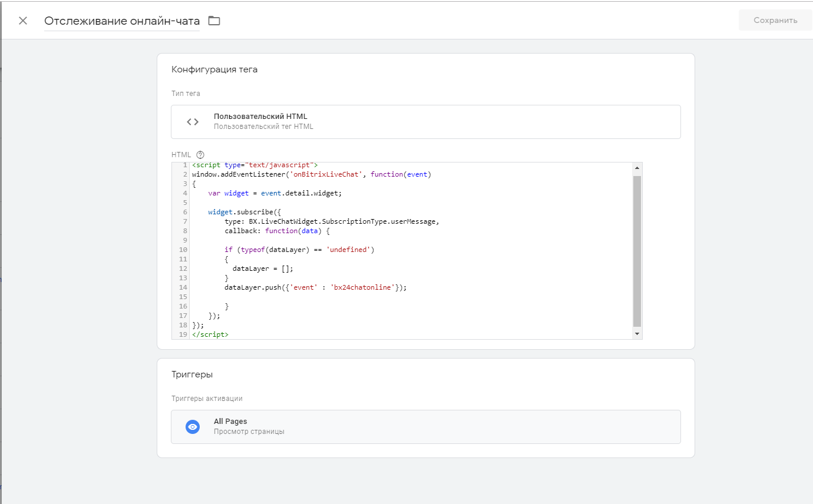The image size is (813, 504).
Task: Click 'Пользовательский тег HTML' description text
Action: (x=263, y=127)
